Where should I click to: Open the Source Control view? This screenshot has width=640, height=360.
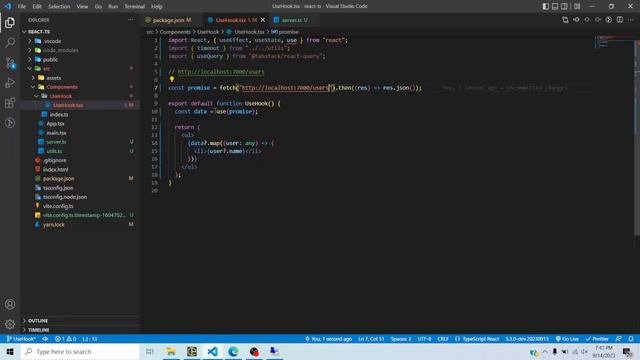[x=10, y=62]
